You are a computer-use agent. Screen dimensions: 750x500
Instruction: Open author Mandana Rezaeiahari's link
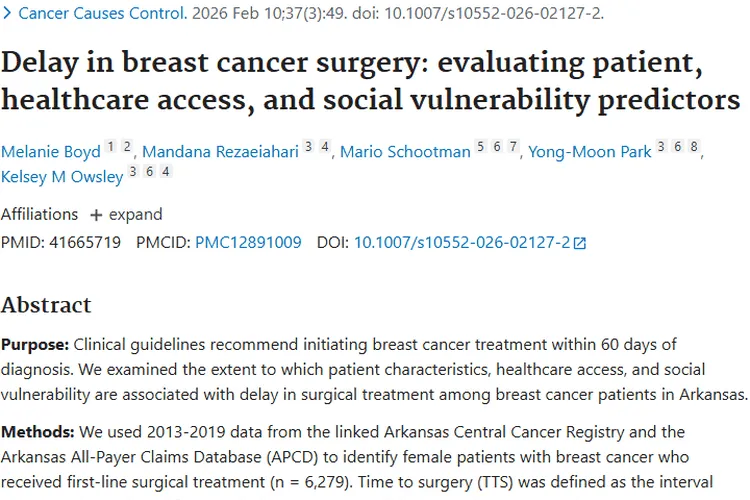(220, 152)
